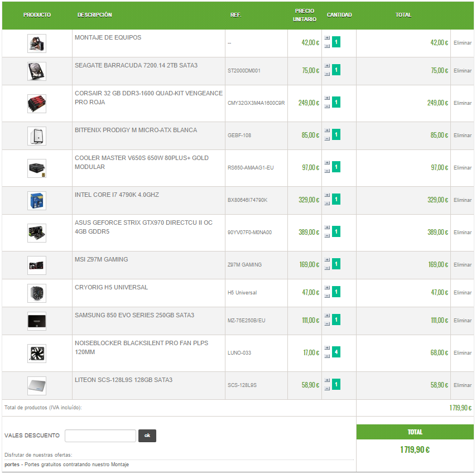The image size is (476, 474).
Task: Increase quantity of Intel Core i7 4790K
Action: coord(327,195)
